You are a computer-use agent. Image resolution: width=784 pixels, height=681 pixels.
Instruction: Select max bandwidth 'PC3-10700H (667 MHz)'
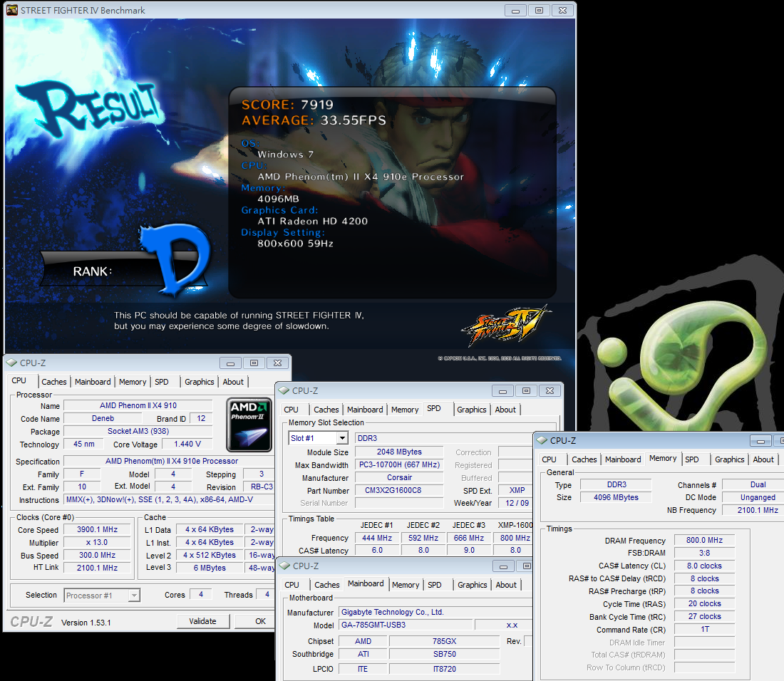(399, 464)
